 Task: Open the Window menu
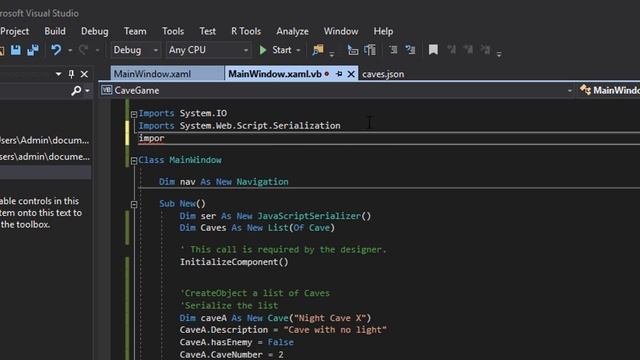click(341, 31)
